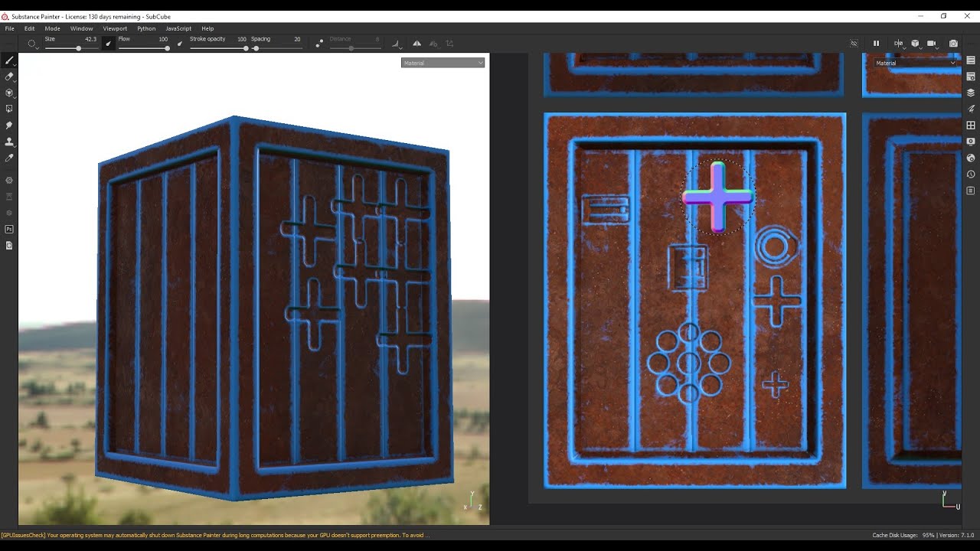Open the Shader Settings panel
The width and height of the screenshot is (980, 551).
coord(971,158)
